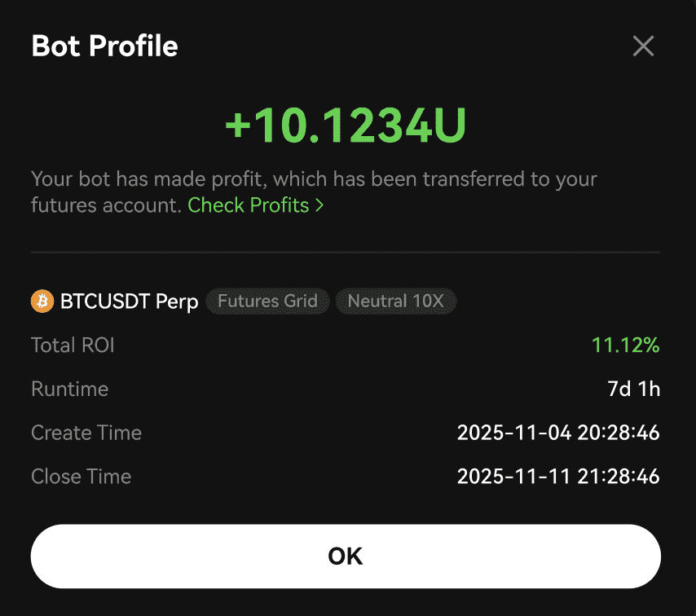Screen dimensions: 696x616
Task: Click the Create Time label
Action: (86, 433)
